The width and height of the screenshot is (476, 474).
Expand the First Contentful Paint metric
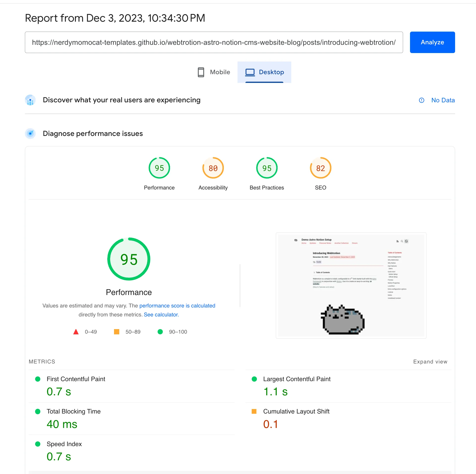pos(76,379)
